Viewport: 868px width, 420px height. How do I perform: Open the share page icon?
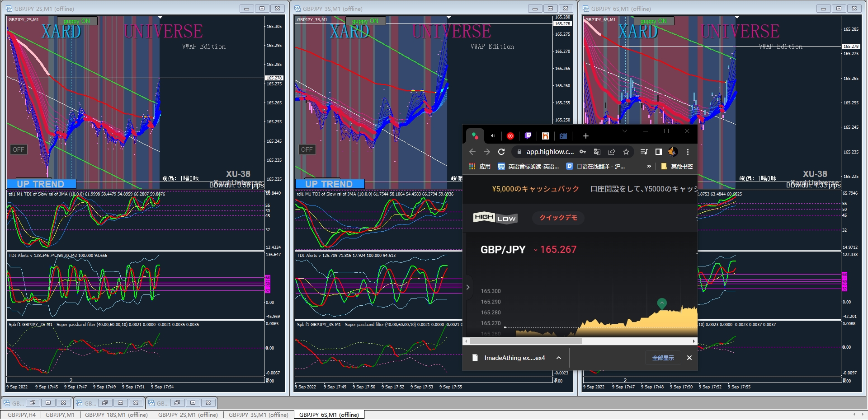tap(612, 152)
